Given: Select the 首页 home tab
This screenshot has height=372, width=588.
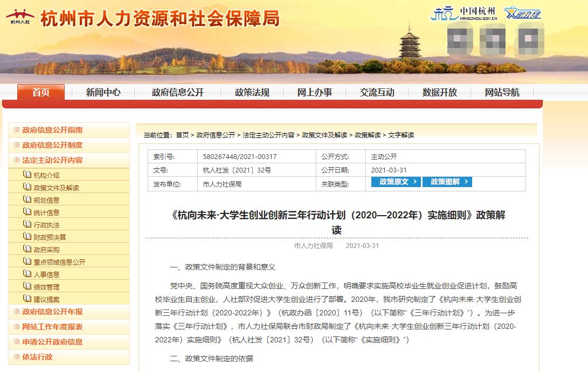Looking at the screenshot, I should (41, 92).
